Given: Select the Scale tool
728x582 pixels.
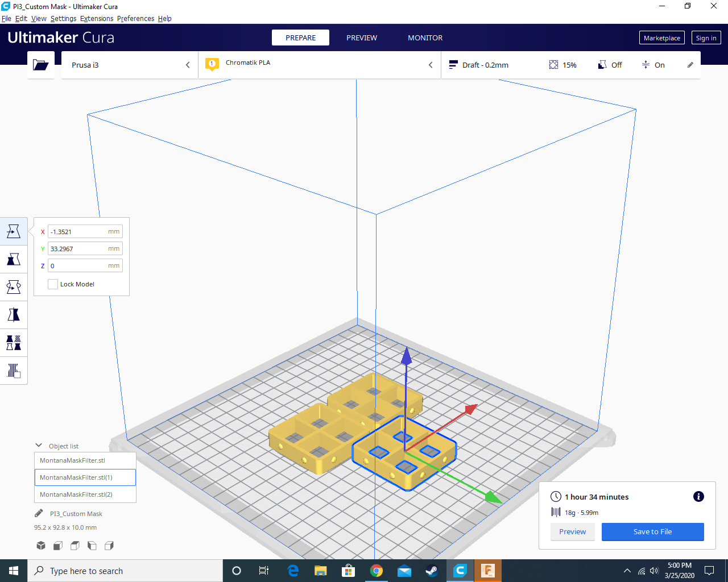Looking at the screenshot, I should click(x=14, y=259).
